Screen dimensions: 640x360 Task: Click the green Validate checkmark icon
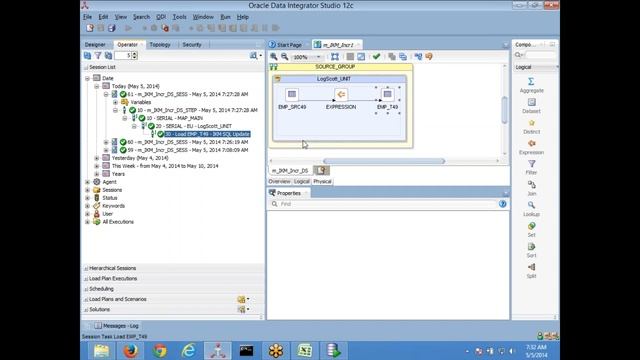click(376, 57)
